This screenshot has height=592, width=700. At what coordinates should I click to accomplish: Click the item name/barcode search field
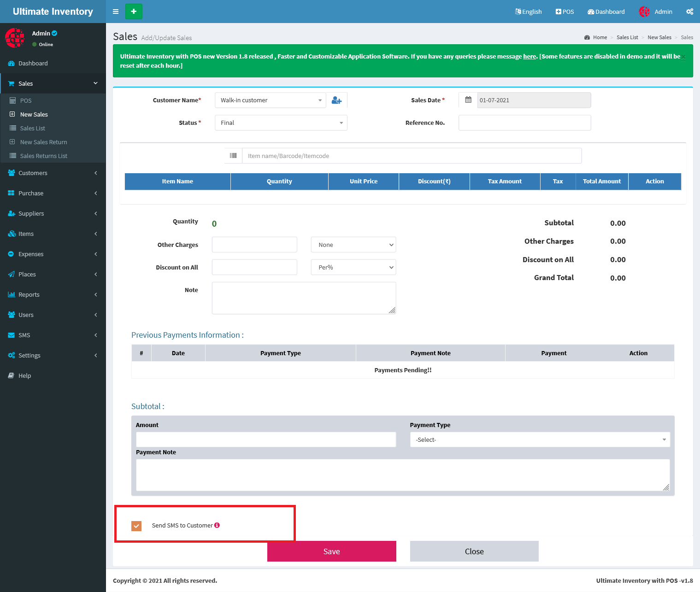[x=412, y=156]
